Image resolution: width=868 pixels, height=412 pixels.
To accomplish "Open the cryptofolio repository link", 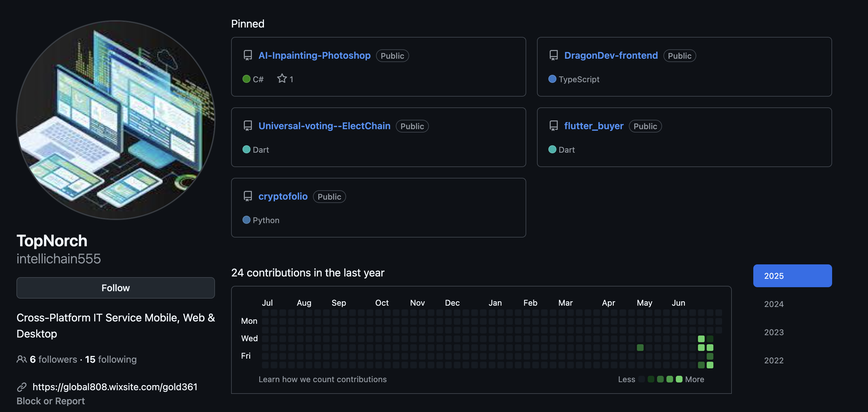I will (x=283, y=196).
